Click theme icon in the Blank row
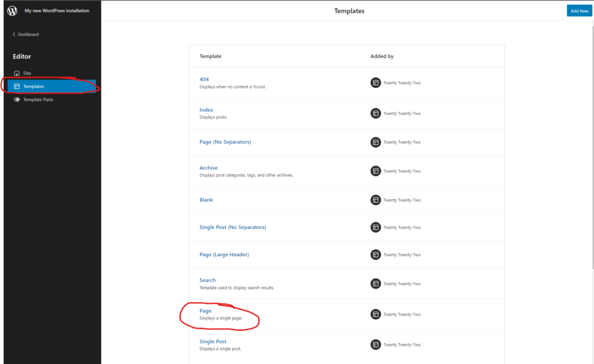The image size is (594, 364). pyautogui.click(x=375, y=200)
